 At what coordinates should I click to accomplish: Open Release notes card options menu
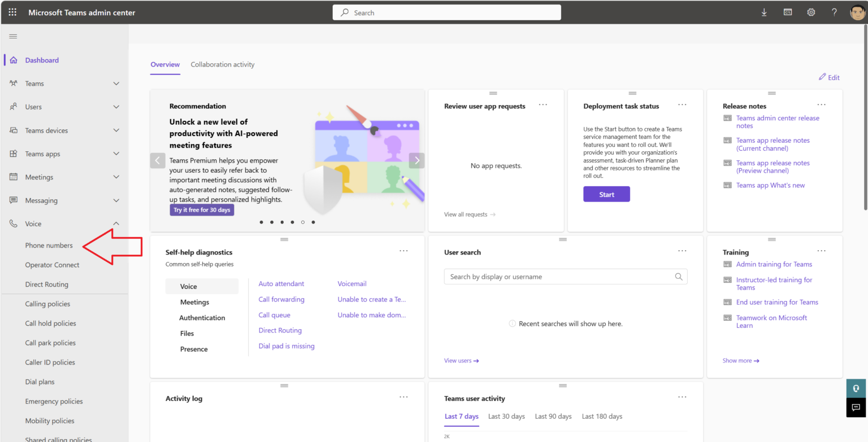click(x=821, y=105)
